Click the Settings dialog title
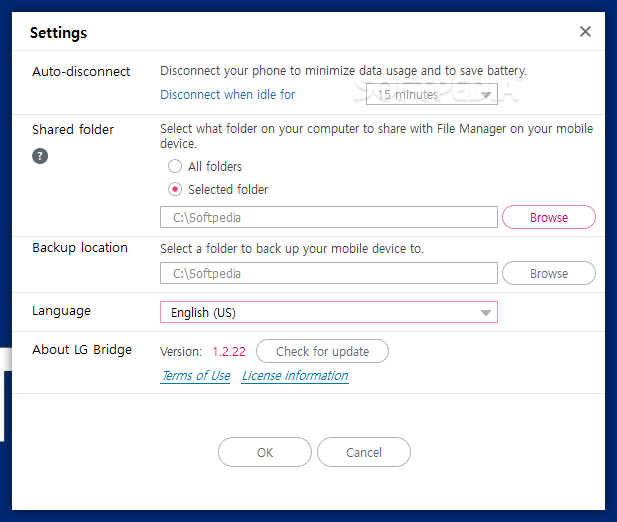 tap(59, 33)
